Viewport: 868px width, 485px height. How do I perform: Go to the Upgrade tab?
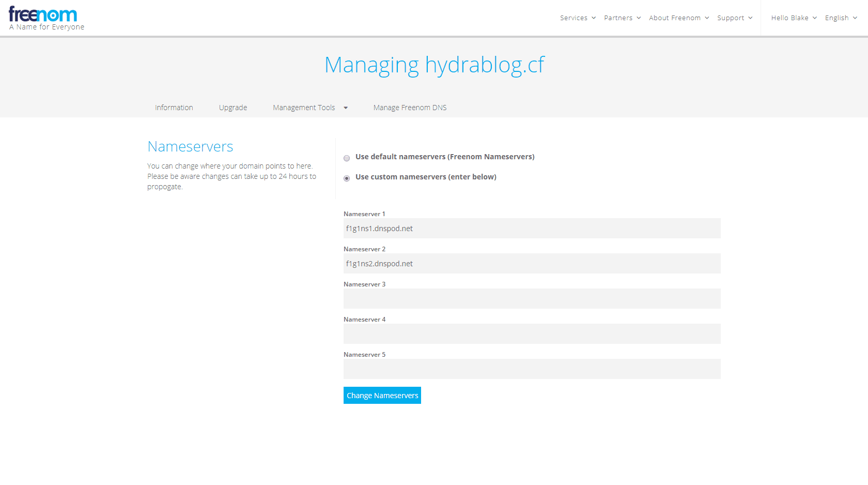click(233, 108)
